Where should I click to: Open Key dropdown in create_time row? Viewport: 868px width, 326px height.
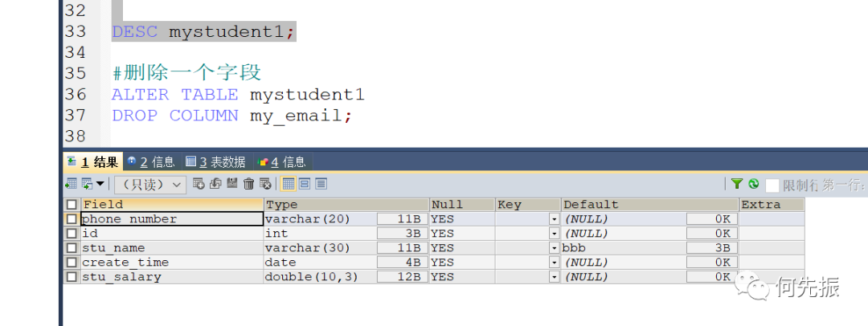pos(554,263)
